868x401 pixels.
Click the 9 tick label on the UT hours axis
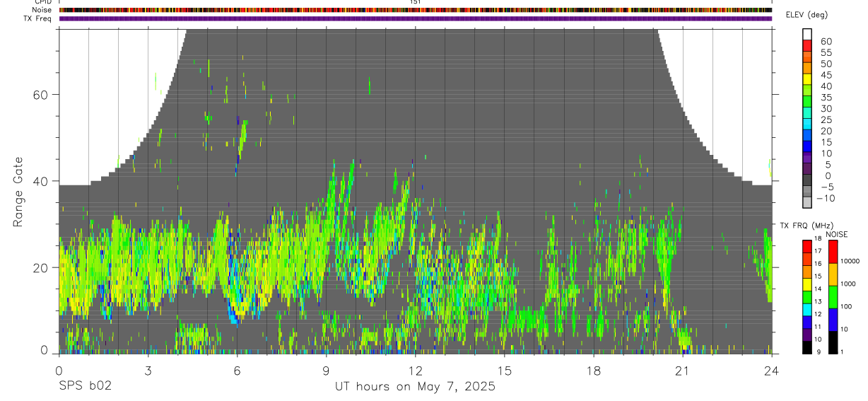coord(326,371)
